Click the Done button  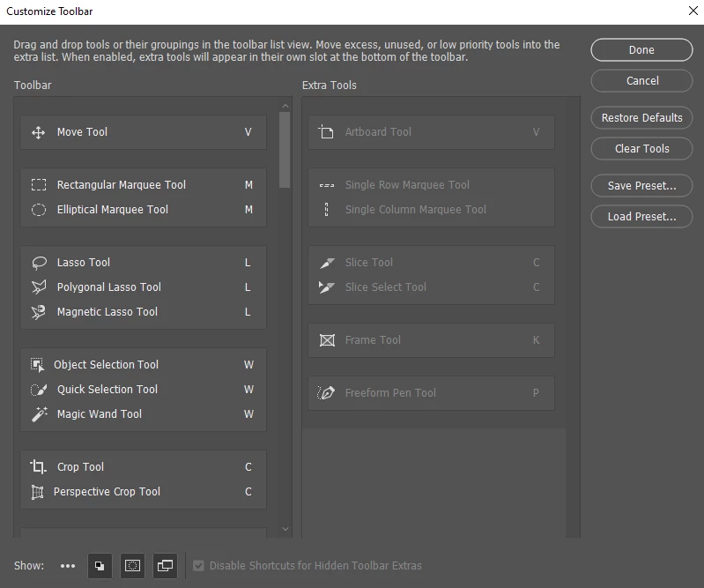641,50
